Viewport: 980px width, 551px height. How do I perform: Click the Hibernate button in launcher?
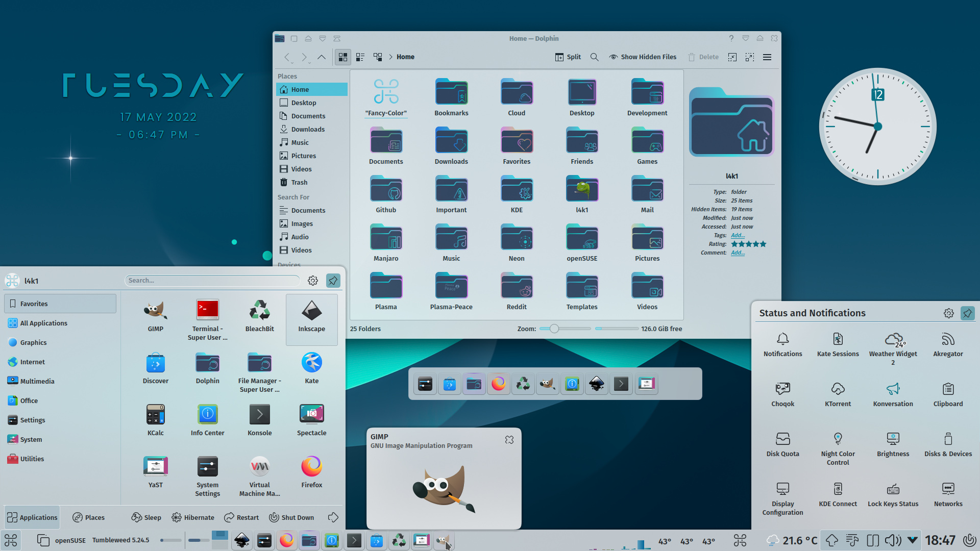193,517
